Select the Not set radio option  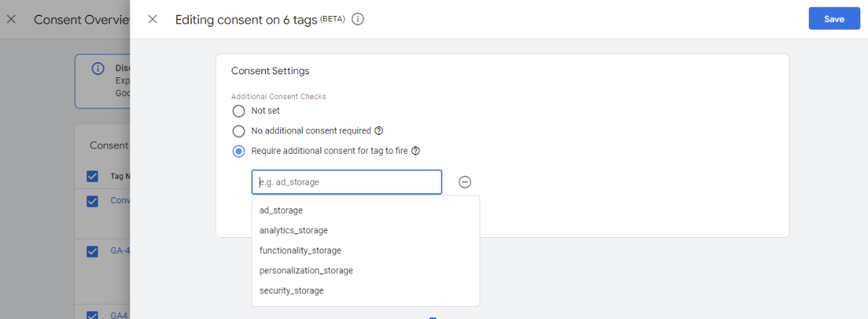239,111
